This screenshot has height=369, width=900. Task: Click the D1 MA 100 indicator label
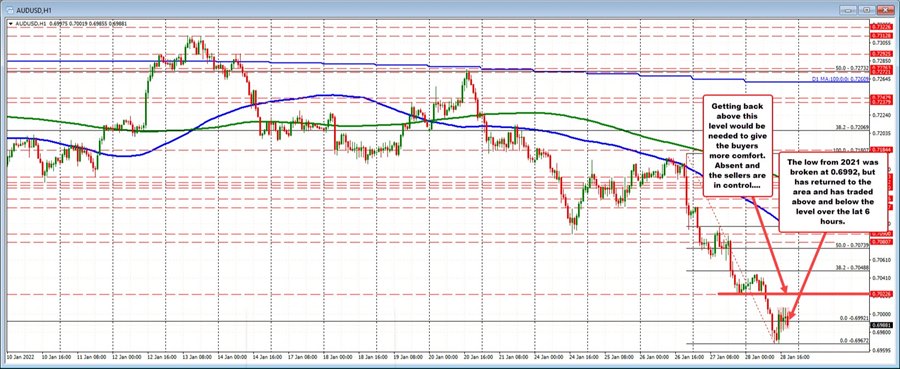[841, 79]
